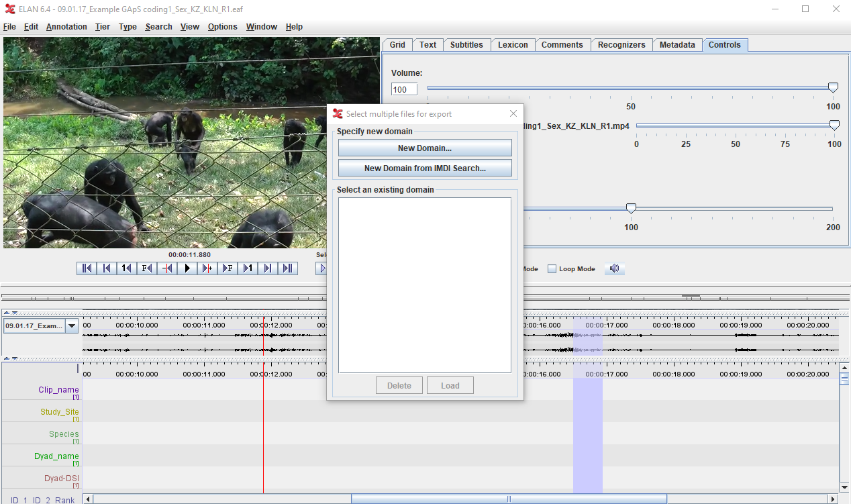
Task: Close the export file selection dialog
Action: tap(513, 113)
